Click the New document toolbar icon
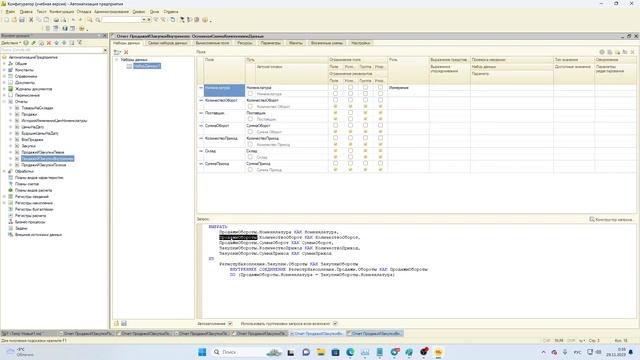 pos(6,20)
